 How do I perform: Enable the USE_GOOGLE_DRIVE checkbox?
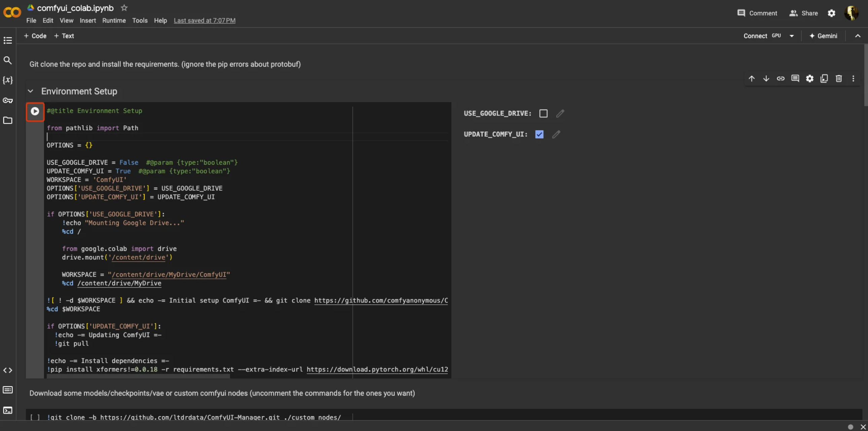(x=543, y=113)
